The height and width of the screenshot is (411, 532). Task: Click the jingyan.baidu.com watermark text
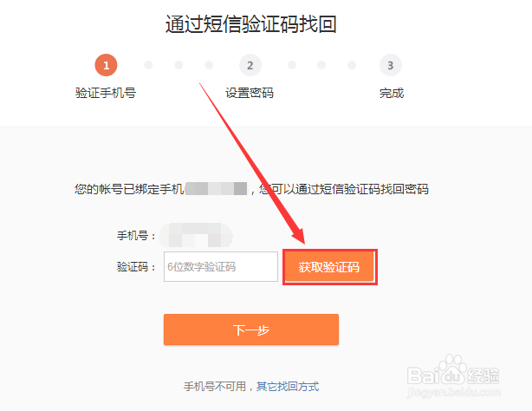tap(454, 392)
